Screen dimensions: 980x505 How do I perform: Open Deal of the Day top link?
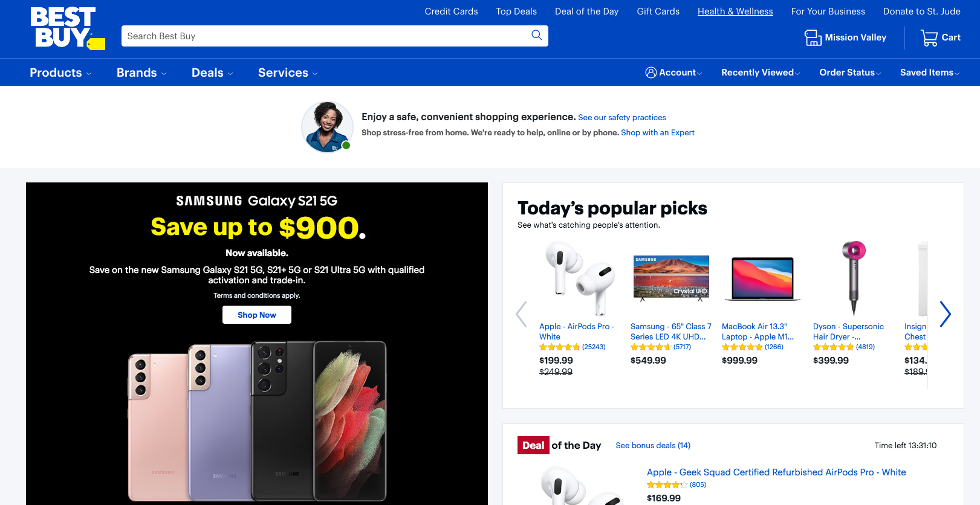click(586, 11)
